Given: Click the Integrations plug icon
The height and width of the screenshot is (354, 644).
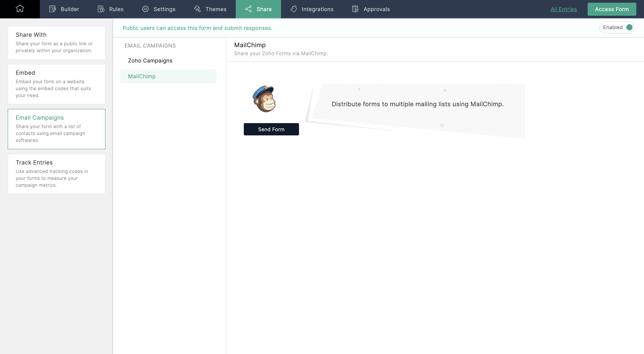Looking at the screenshot, I should point(294,9).
